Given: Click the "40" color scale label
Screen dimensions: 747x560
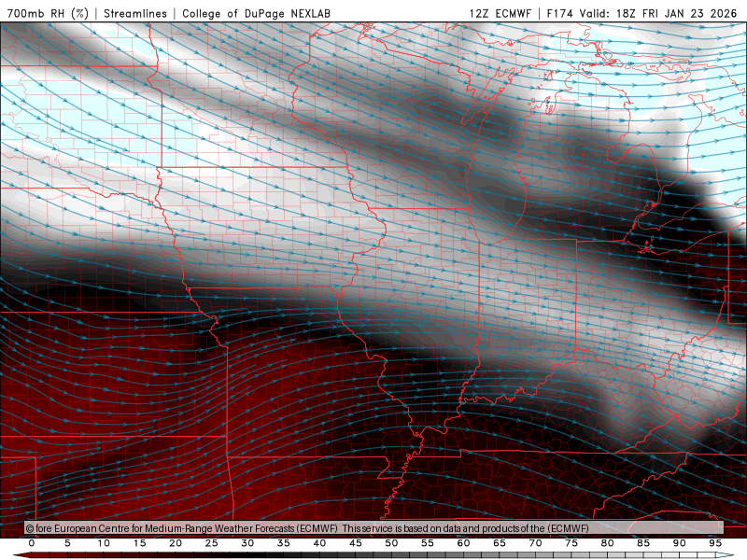Looking at the screenshot, I should 319,543.
